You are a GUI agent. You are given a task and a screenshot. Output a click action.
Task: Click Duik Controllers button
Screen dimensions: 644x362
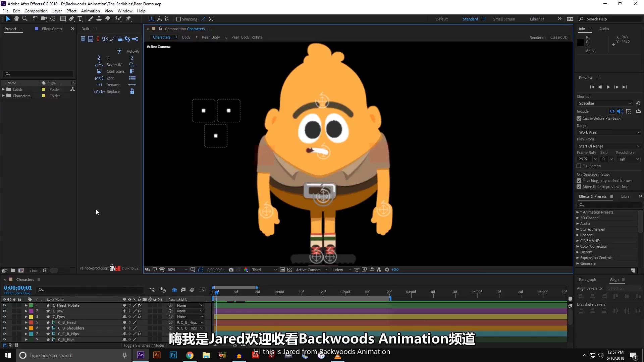point(115,71)
